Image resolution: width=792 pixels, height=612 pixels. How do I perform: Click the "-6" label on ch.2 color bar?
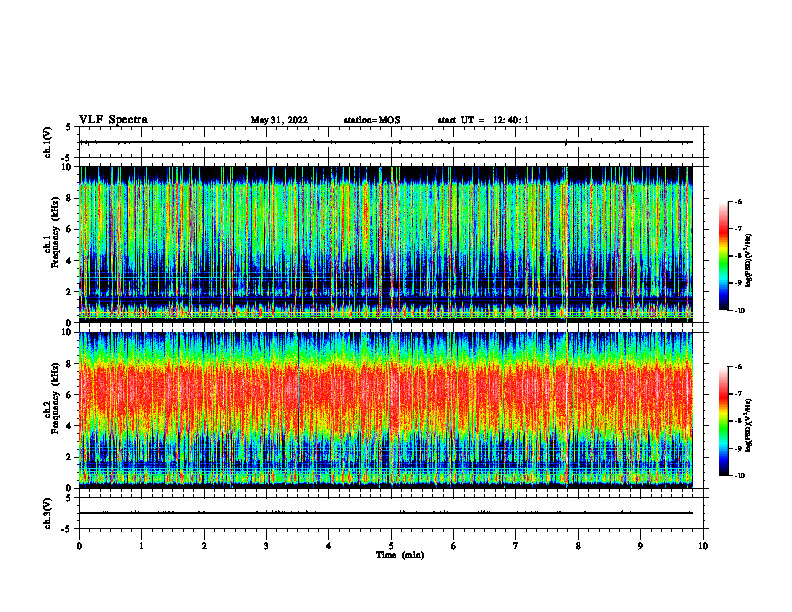pos(738,367)
